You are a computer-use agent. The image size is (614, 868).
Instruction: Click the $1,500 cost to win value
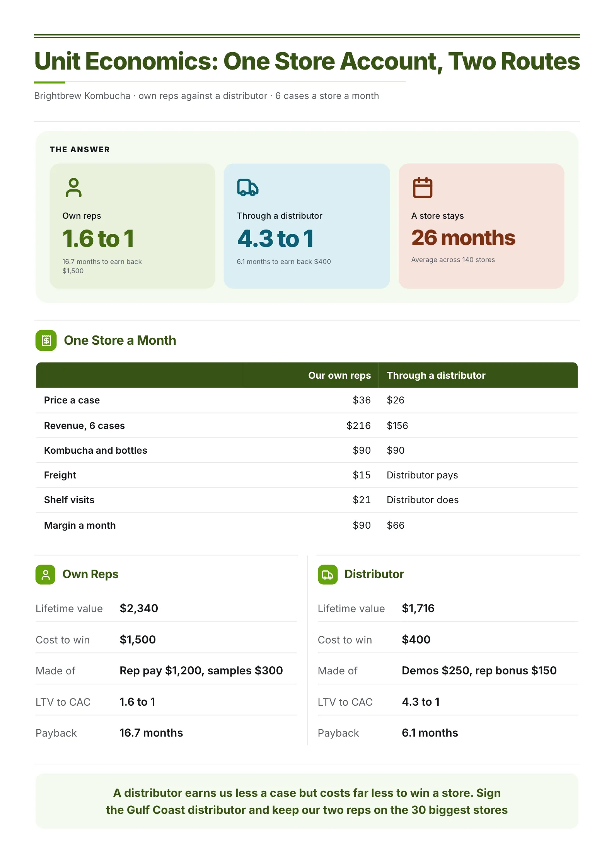tap(138, 640)
